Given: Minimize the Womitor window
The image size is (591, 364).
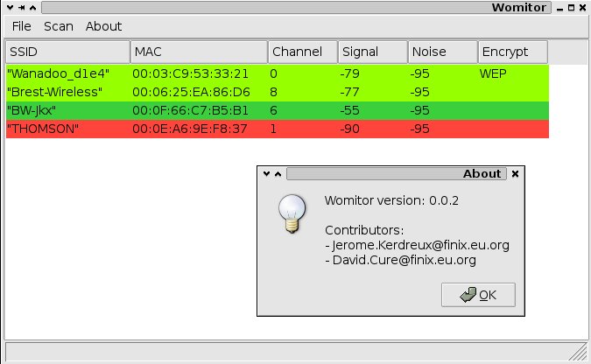Looking at the screenshot, I should 560,8.
